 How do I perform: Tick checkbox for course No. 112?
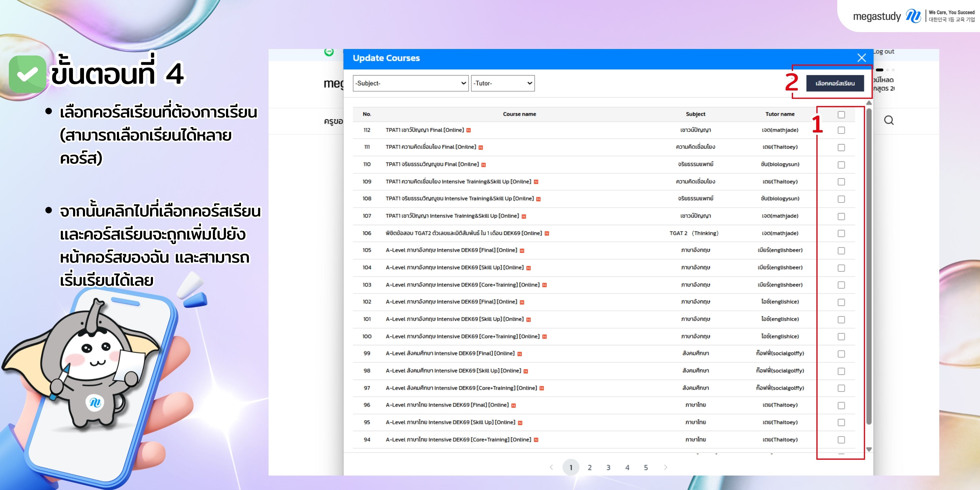[841, 130]
